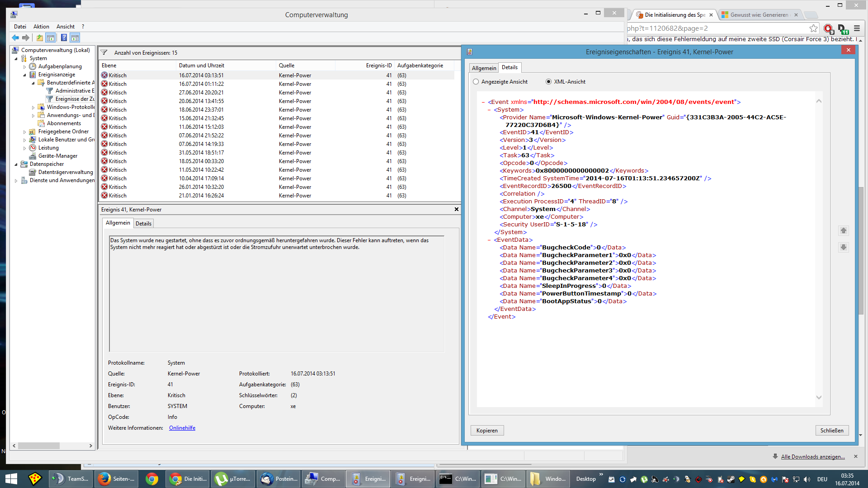Switch to Allgemein tab in Ereigniseigenschaften dialog
The height and width of the screenshot is (488, 868).
[x=484, y=68]
